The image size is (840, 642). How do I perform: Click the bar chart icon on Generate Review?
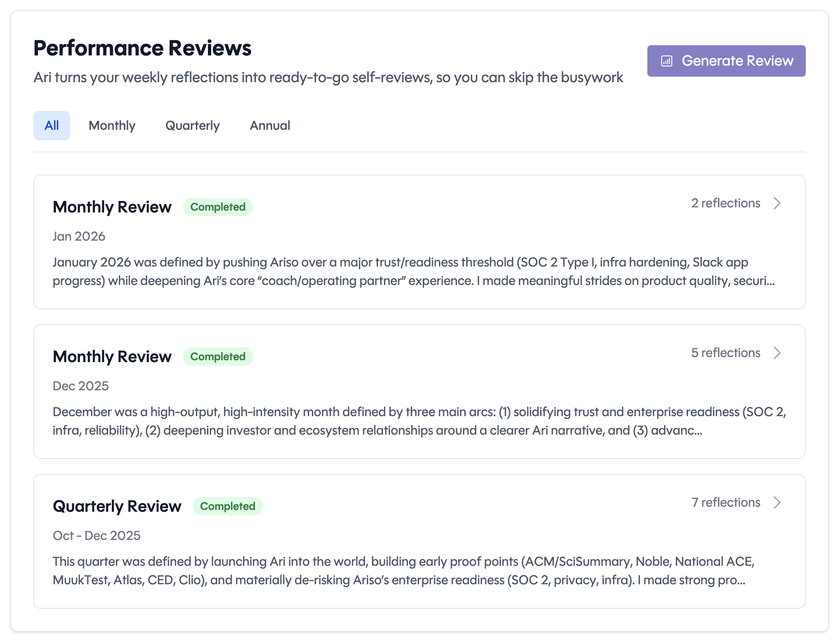666,61
